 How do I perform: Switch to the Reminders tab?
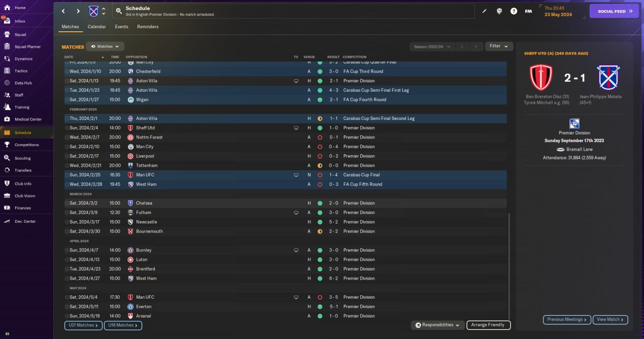pyautogui.click(x=147, y=27)
